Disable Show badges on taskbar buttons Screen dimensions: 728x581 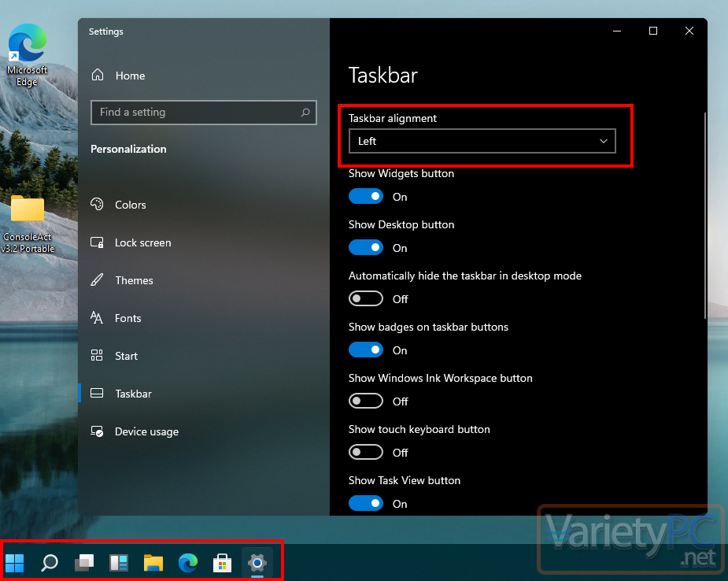[x=366, y=350]
